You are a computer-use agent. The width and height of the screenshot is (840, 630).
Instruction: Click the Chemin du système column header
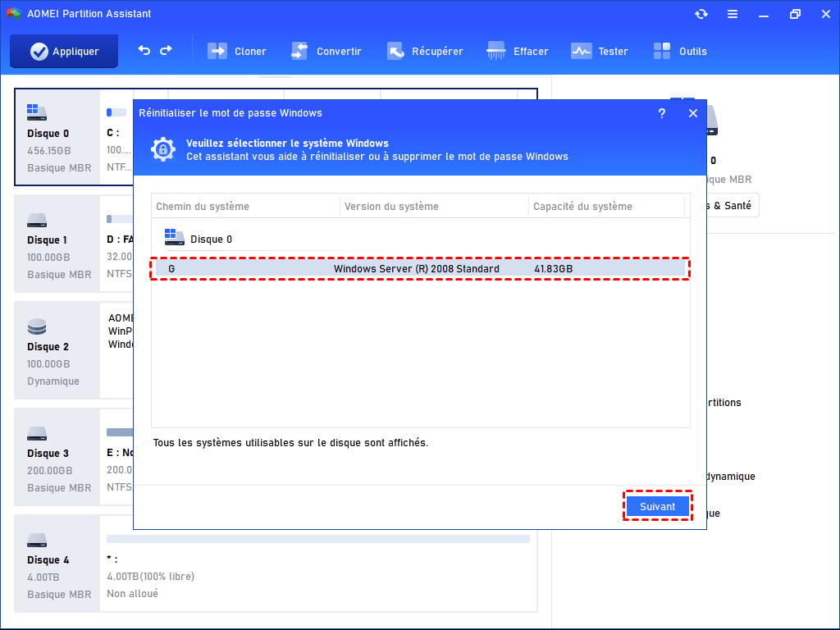click(x=245, y=206)
